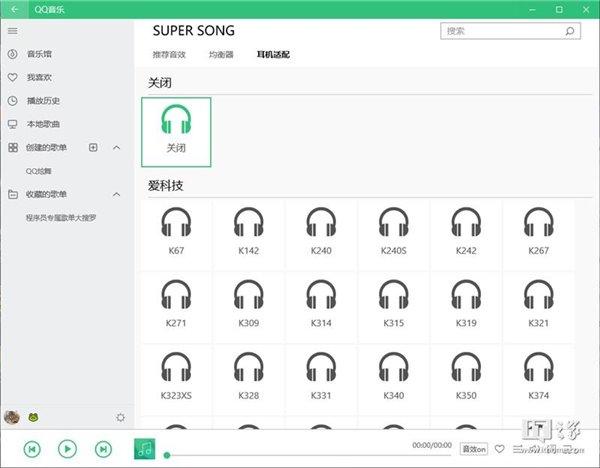Viewport: 600px width, 468px height.
Task: Choose the K240S headphone preset
Action: pos(393,235)
